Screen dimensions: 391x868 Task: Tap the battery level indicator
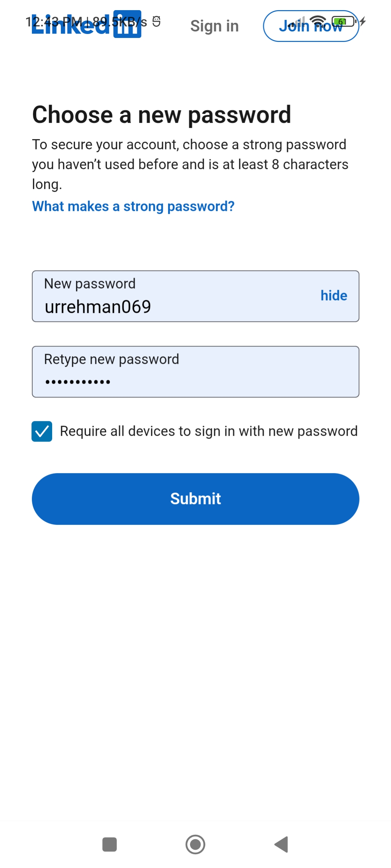click(x=342, y=22)
